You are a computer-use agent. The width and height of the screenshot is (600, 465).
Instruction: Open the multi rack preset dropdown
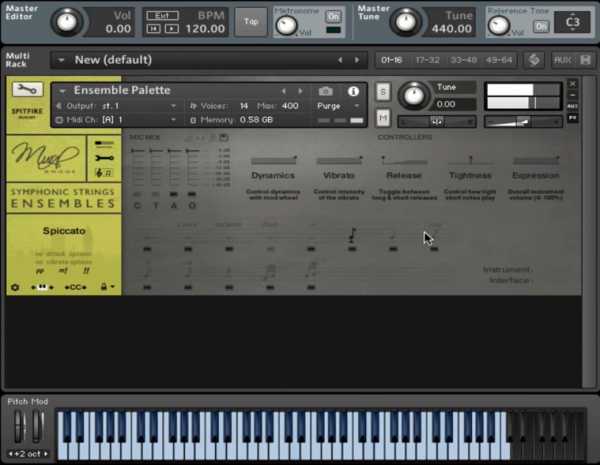[x=61, y=60]
